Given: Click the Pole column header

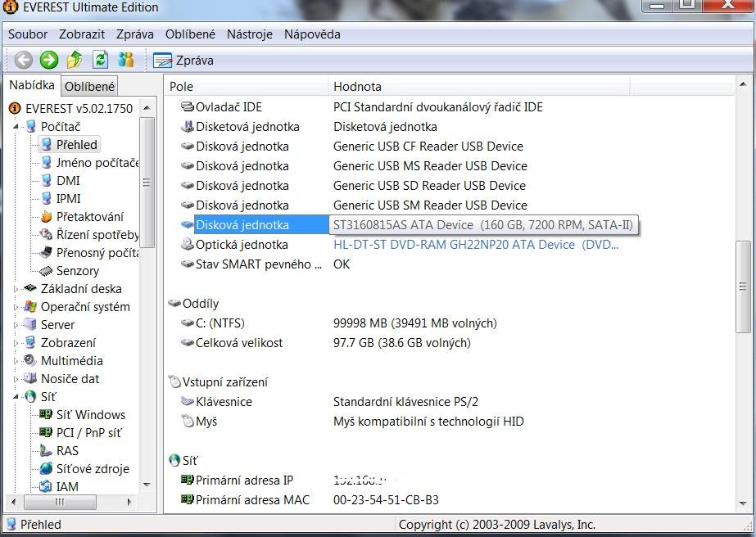Looking at the screenshot, I should pyautogui.click(x=247, y=87).
